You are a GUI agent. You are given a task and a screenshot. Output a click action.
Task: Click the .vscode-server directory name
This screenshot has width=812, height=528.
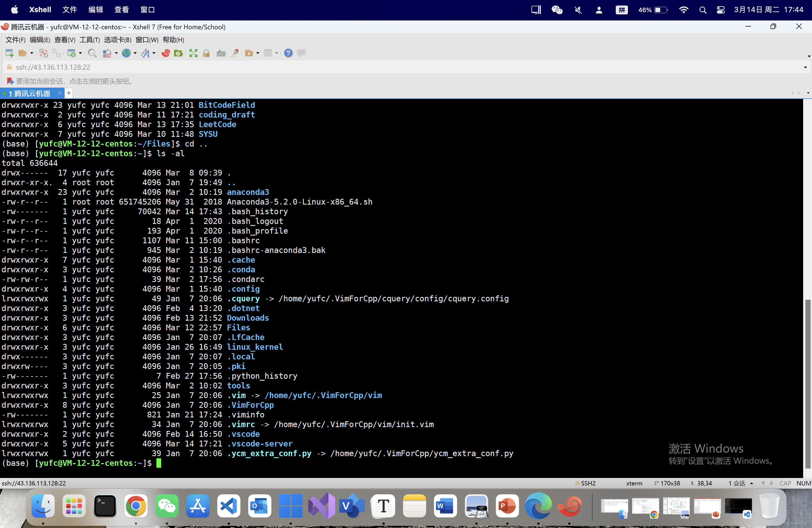(x=260, y=443)
